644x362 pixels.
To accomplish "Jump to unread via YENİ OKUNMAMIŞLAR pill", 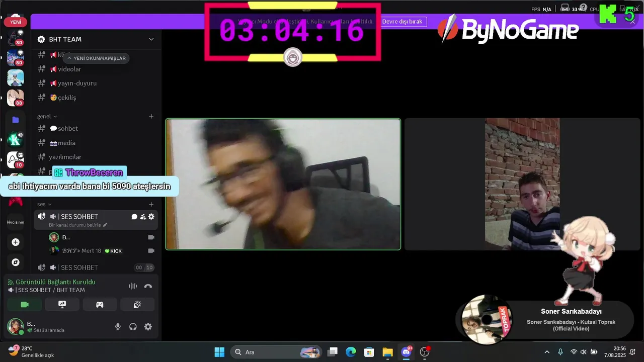I will click(96, 58).
